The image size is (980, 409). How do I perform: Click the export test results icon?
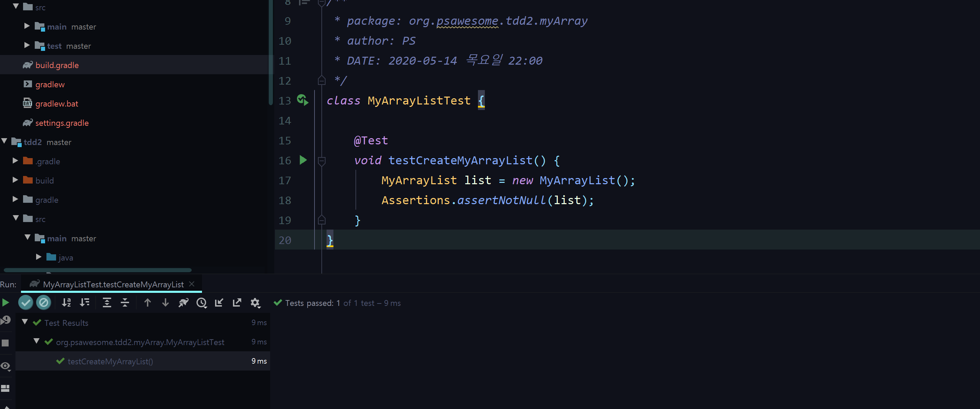[x=237, y=302]
